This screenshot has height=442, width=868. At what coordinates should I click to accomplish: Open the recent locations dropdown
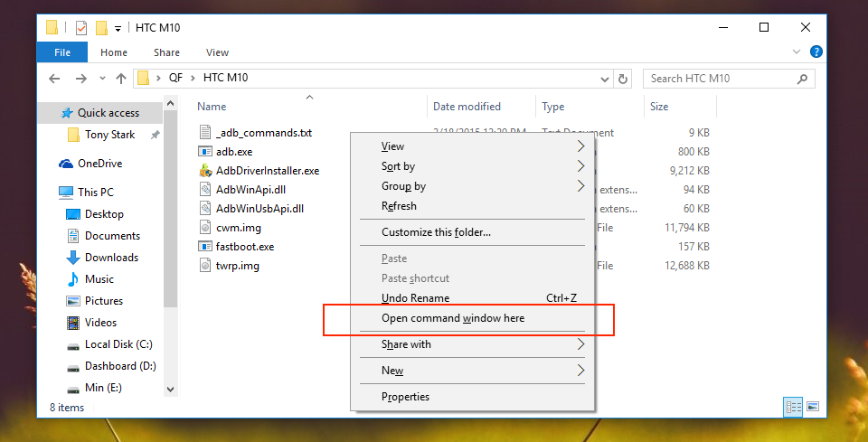coord(102,79)
